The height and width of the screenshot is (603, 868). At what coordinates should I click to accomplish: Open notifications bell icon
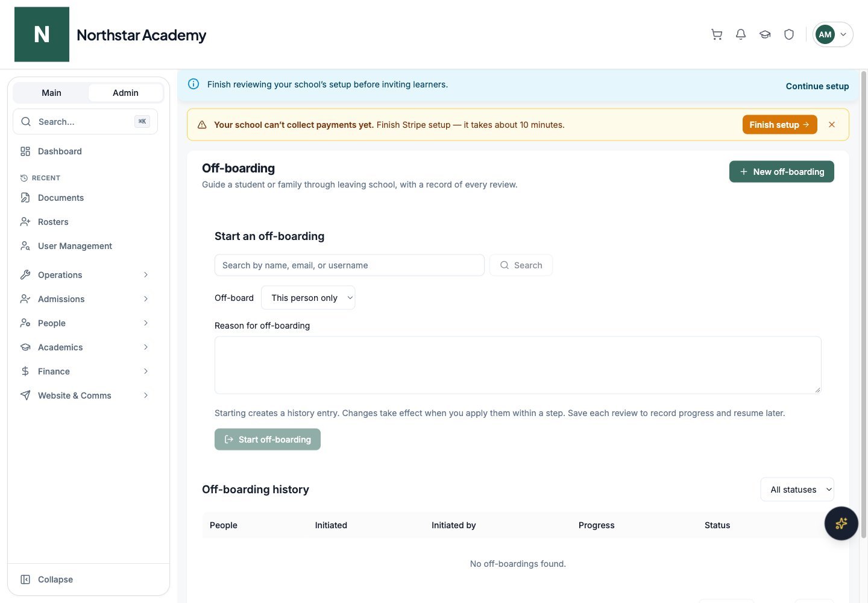741,34
